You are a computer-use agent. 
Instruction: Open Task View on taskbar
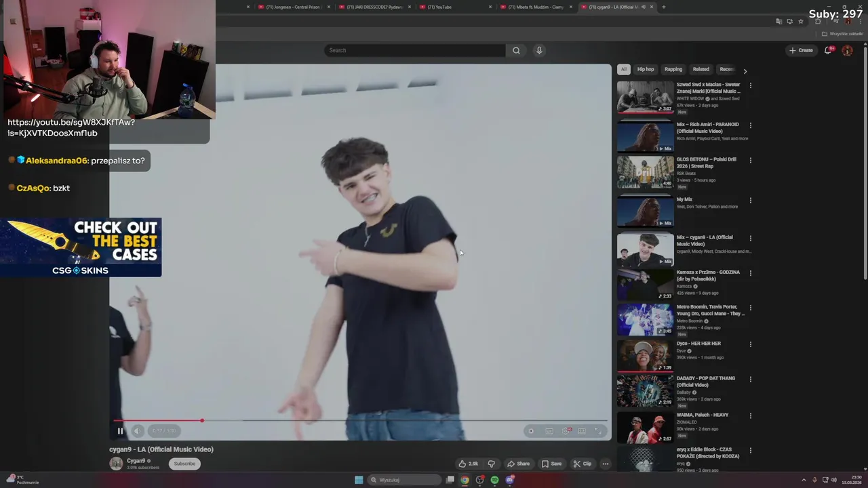(450, 480)
